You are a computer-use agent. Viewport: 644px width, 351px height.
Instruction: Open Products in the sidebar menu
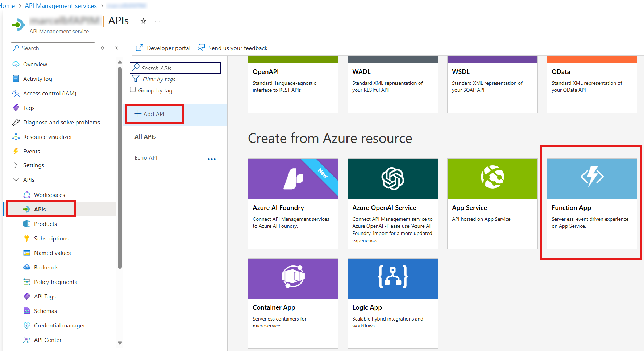[x=45, y=224]
